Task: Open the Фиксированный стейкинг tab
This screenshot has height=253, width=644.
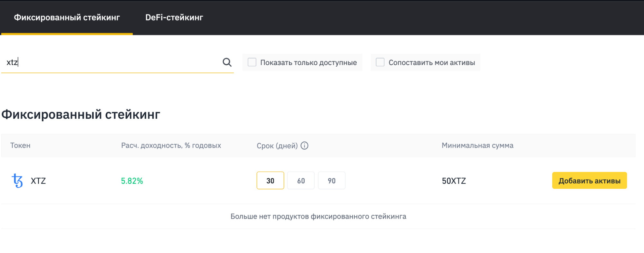Action: 67,17
